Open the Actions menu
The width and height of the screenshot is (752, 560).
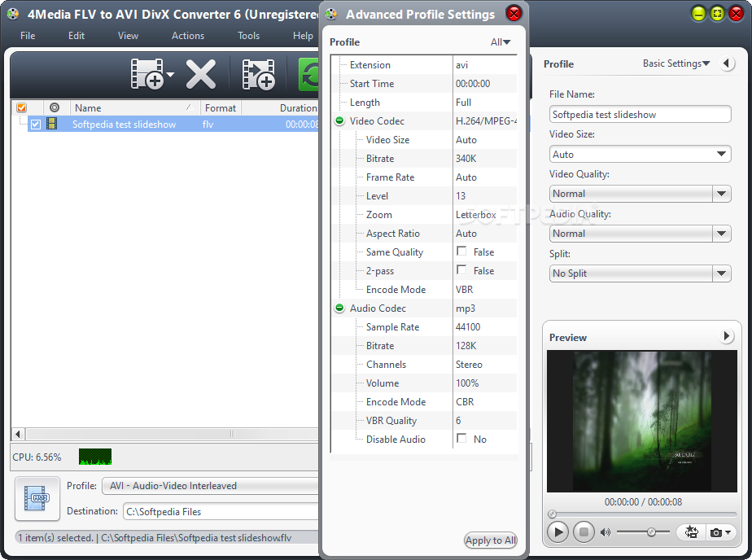pos(188,36)
